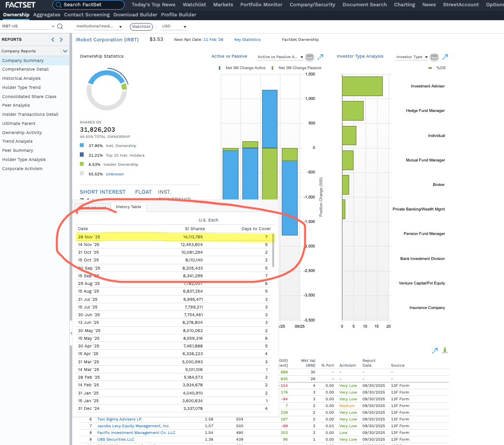Click the Inst. Ownership blue legend swatch

pyautogui.click(x=82, y=145)
